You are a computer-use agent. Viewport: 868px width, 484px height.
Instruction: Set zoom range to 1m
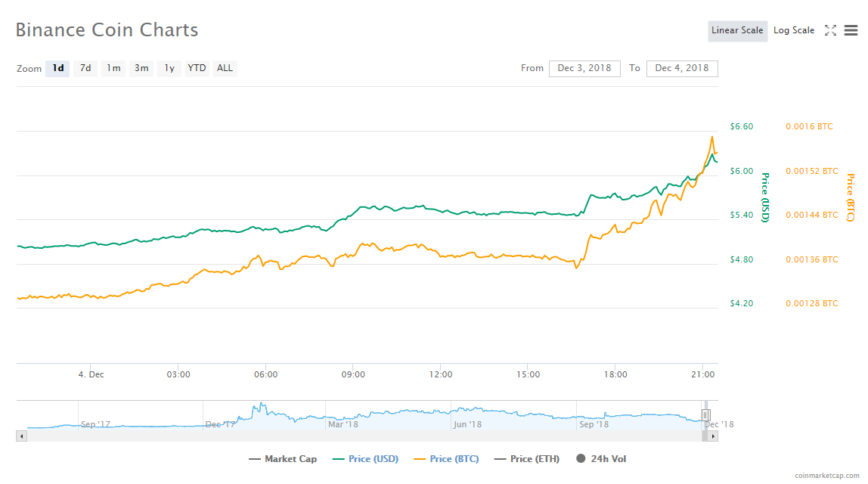pos(113,68)
